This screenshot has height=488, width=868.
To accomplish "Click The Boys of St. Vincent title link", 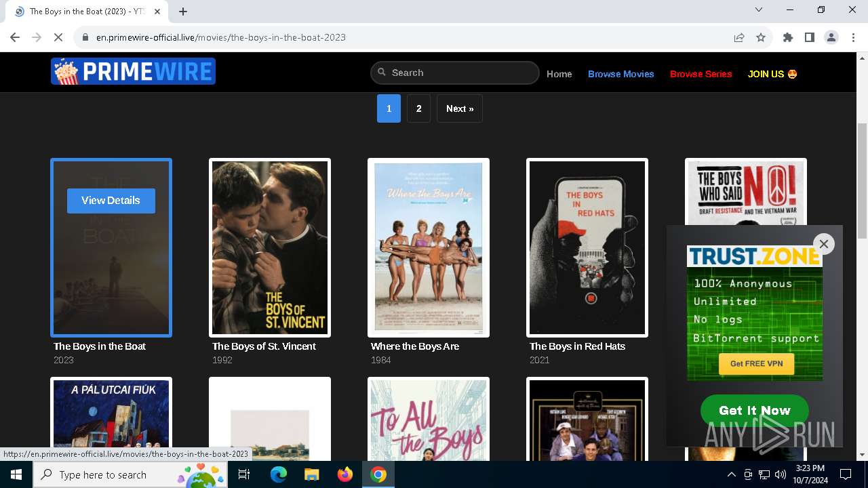I will point(264,346).
